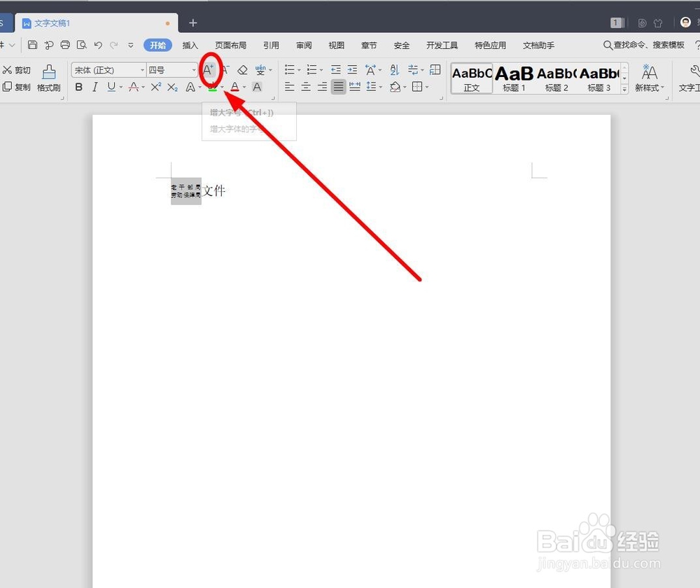Select the Format Painter (格式刷)

(x=49, y=78)
